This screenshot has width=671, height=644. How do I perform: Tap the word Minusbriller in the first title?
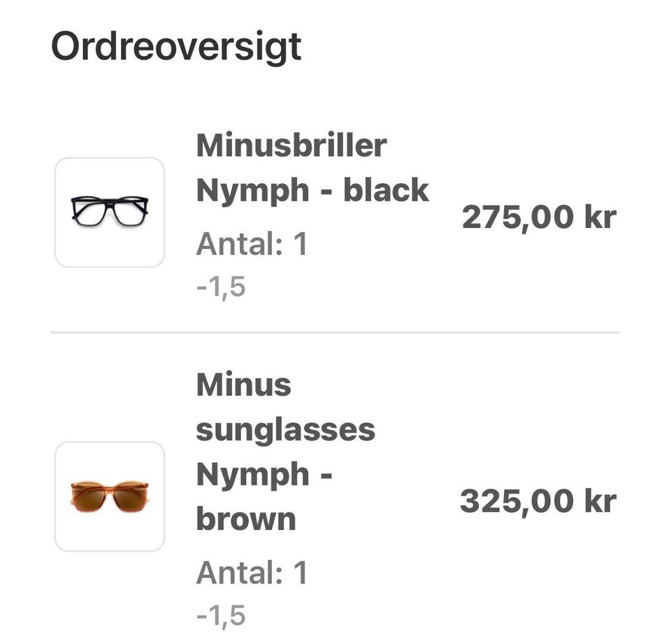(291, 145)
